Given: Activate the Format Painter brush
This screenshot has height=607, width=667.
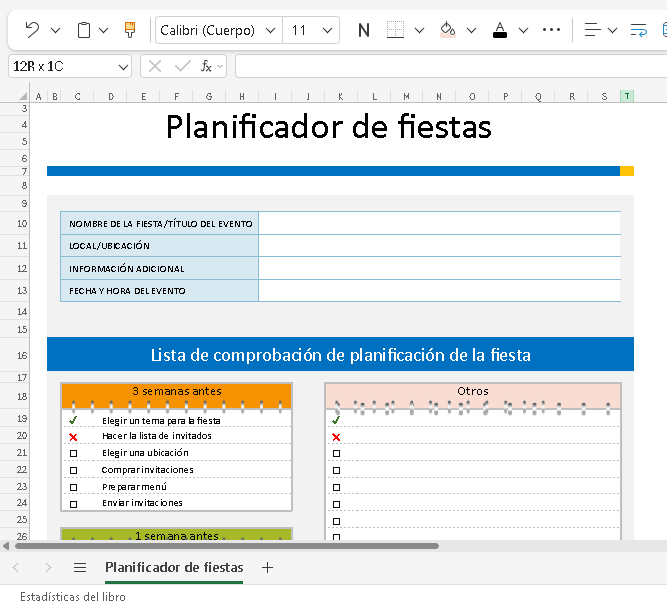Looking at the screenshot, I should coord(130,30).
